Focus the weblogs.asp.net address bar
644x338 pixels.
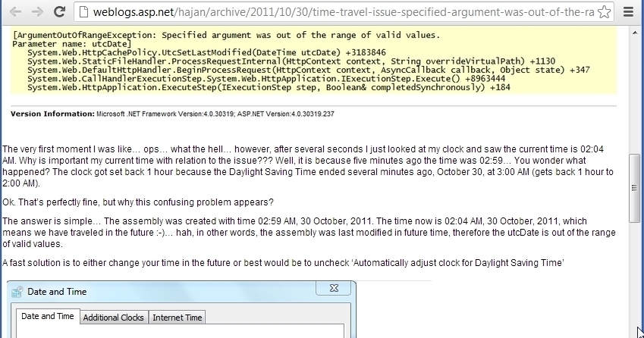coord(341,12)
